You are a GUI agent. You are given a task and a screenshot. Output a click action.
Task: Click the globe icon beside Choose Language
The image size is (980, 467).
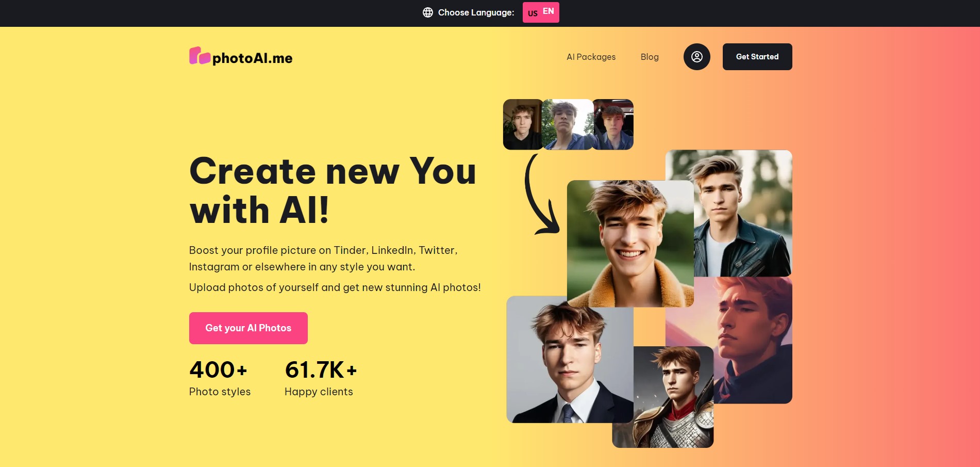(428, 12)
